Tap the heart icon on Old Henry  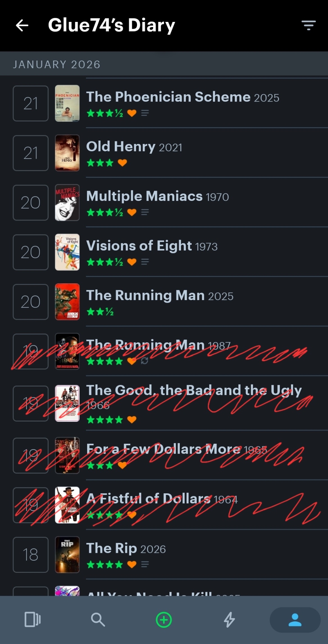122,163
